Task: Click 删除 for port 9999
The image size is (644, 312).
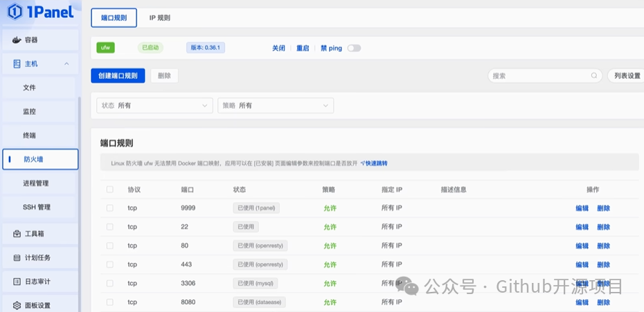Action: click(x=603, y=208)
